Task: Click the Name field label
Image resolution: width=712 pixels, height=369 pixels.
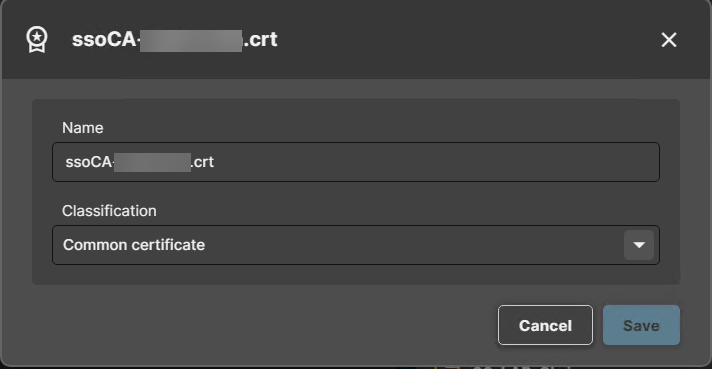Action: (83, 128)
